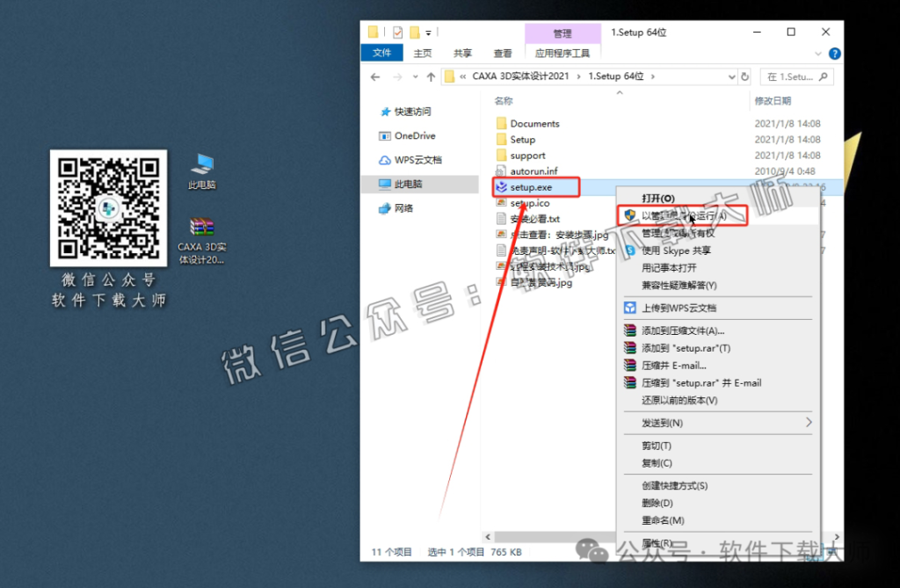The width and height of the screenshot is (900, 588).
Task: Open the This PC desktop icon
Action: (x=202, y=171)
